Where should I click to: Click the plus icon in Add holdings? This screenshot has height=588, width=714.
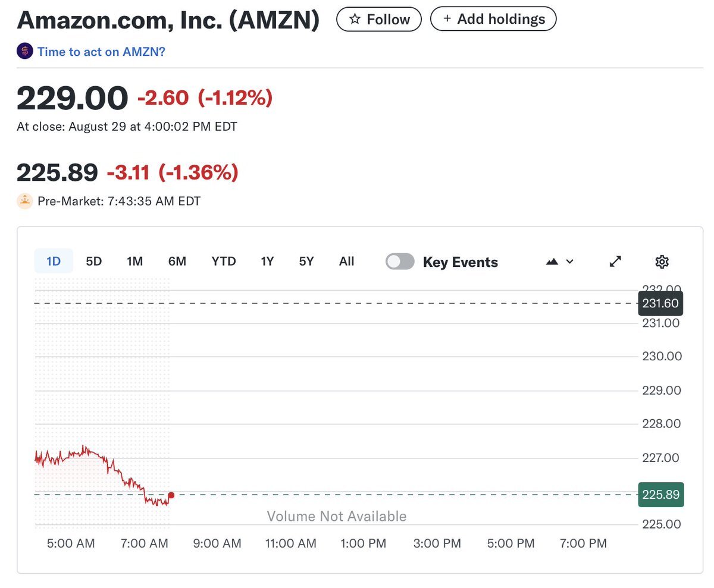[x=447, y=19]
